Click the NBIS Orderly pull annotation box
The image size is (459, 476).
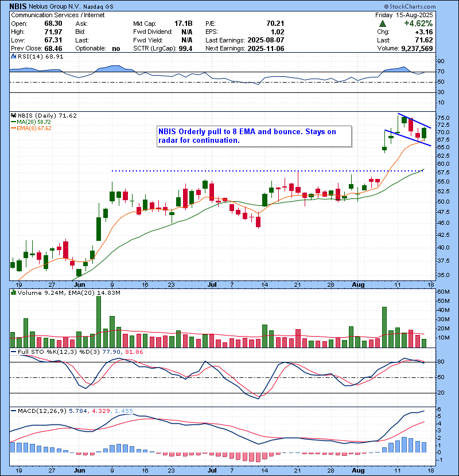click(254, 136)
